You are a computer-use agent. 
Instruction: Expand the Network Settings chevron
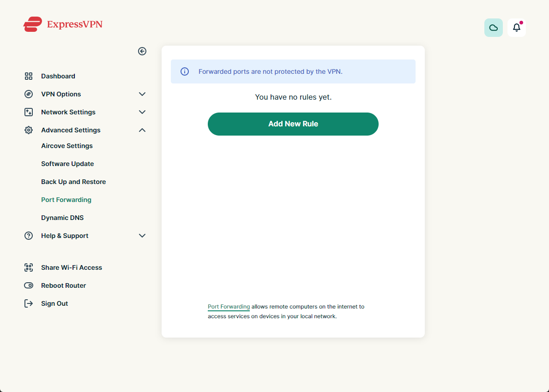(142, 112)
